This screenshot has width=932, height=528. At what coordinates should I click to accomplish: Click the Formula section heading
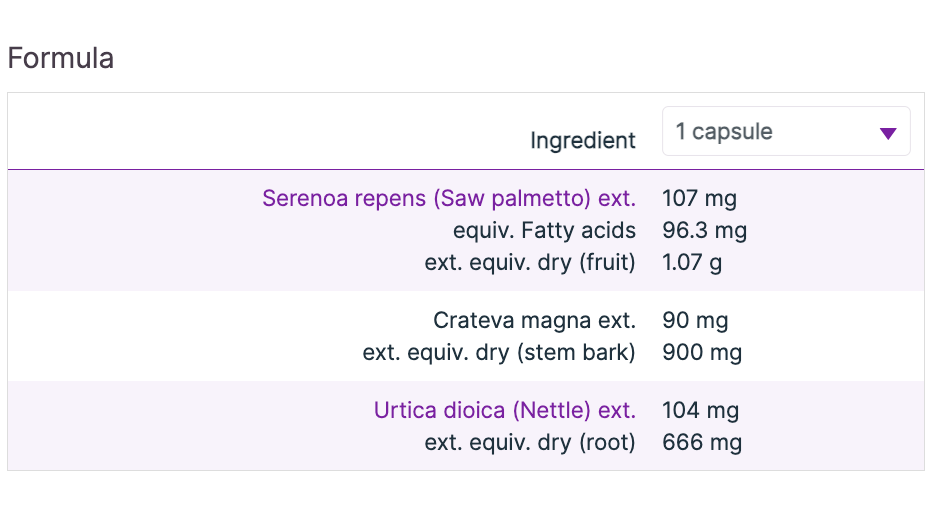61,58
